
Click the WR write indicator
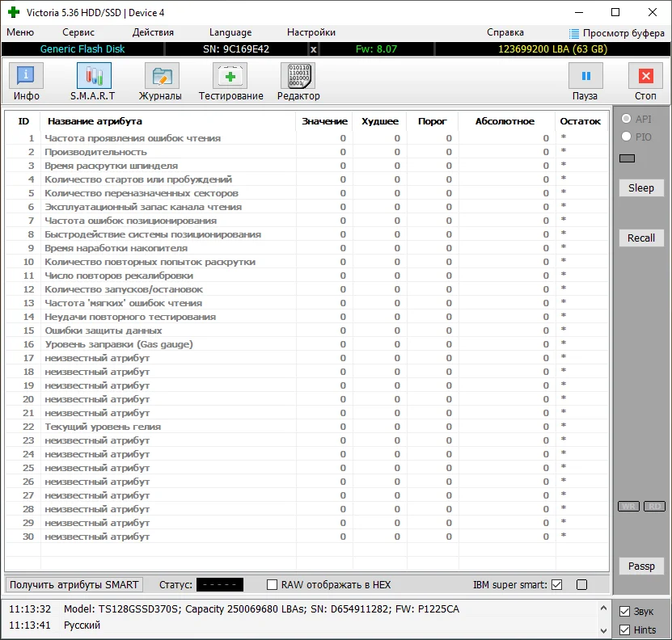click(628, 507)
